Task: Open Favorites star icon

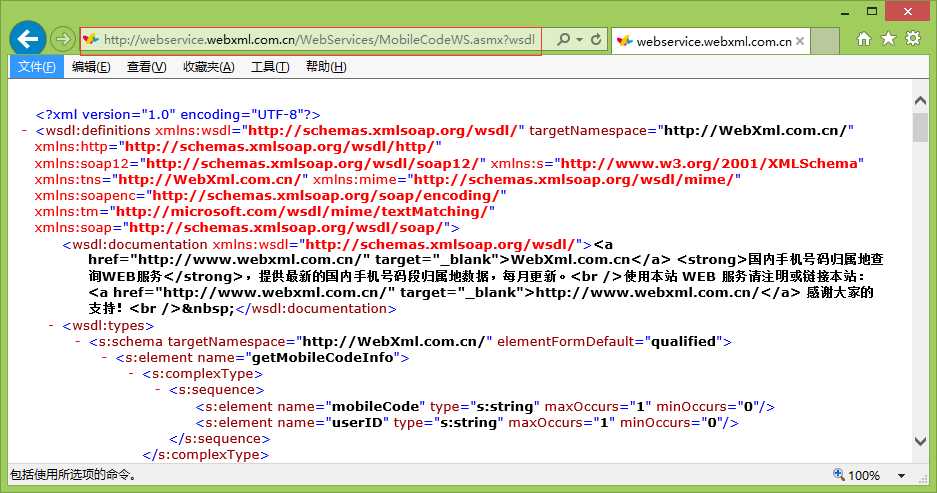Action: pos(889,39)
